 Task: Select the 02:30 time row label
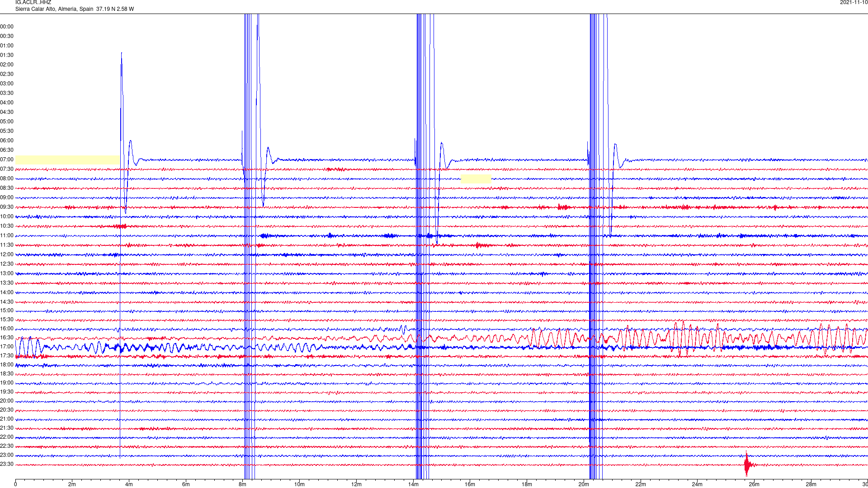[7, 74]
